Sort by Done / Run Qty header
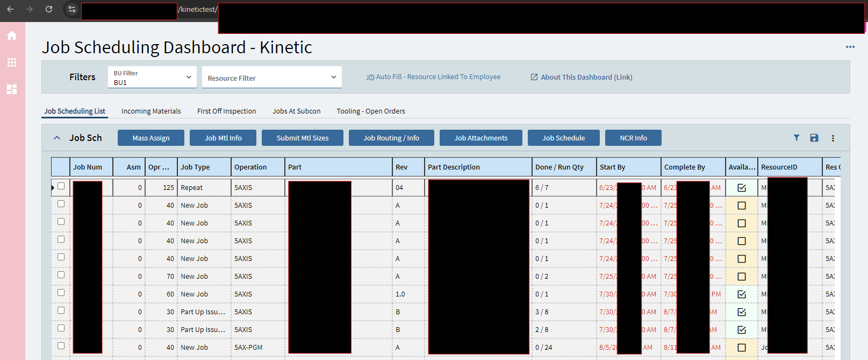The image size is (868, 360). pos(564,167)
